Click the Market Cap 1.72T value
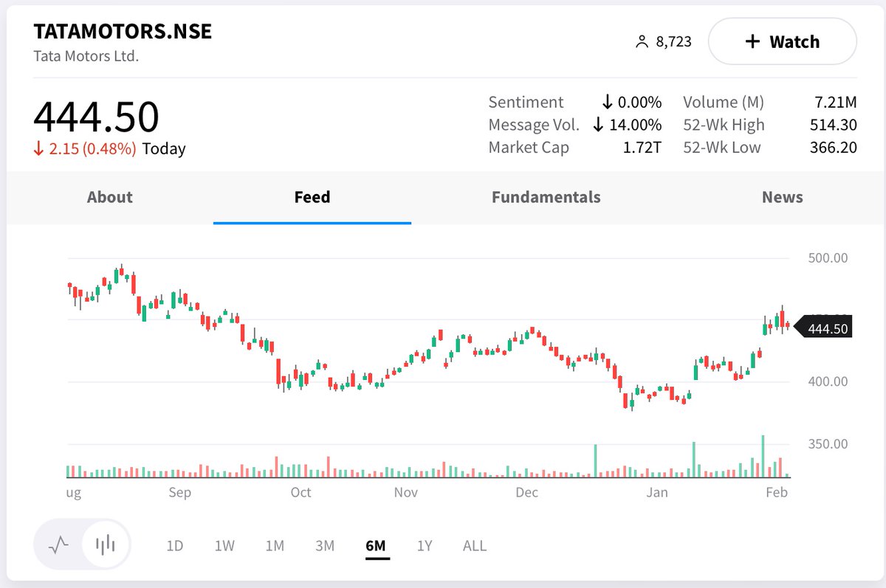Image resolution: width=886 pixels, height=588 pixels. (642, 148)
